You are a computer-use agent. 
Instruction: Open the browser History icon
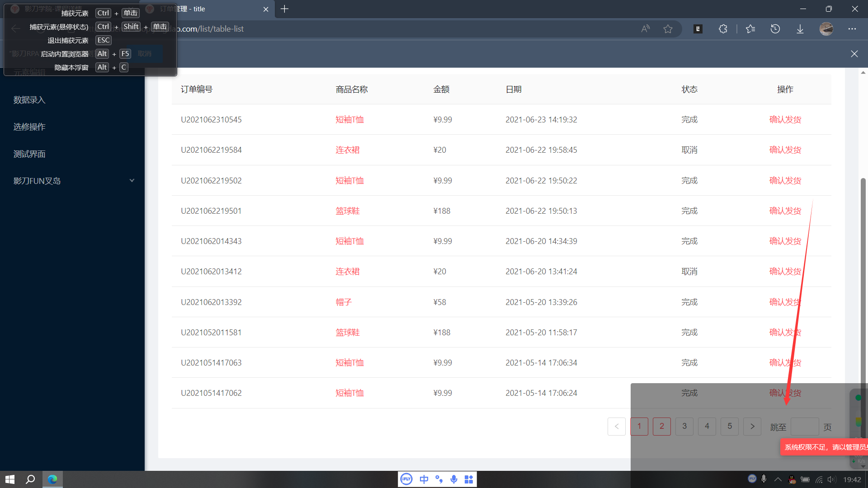775,29
